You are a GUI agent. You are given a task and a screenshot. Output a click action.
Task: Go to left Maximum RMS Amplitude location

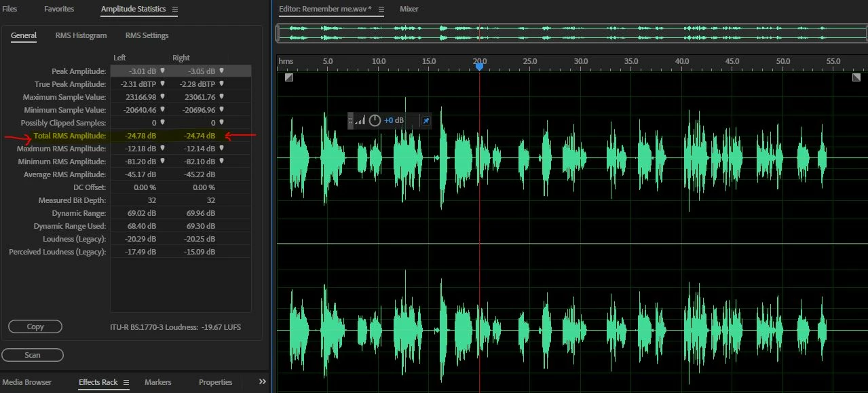[162, 148]
